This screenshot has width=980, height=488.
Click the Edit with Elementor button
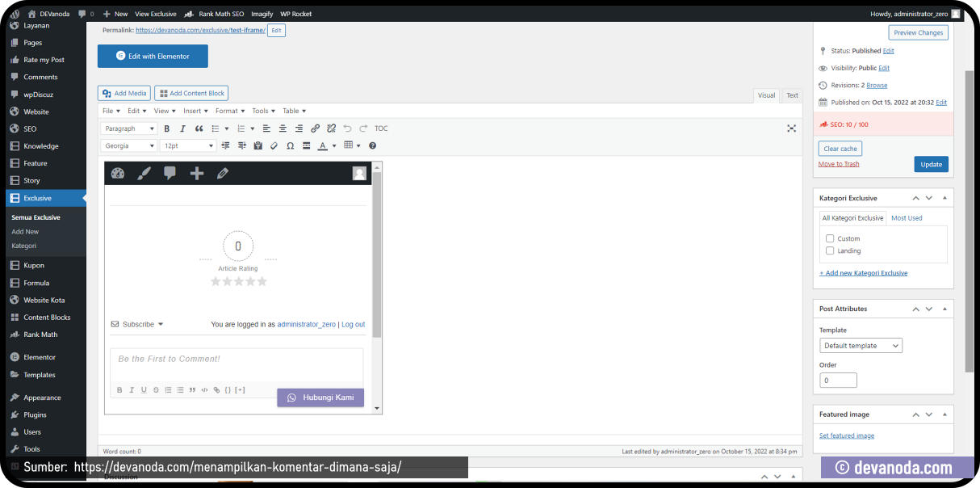[153, 57]
